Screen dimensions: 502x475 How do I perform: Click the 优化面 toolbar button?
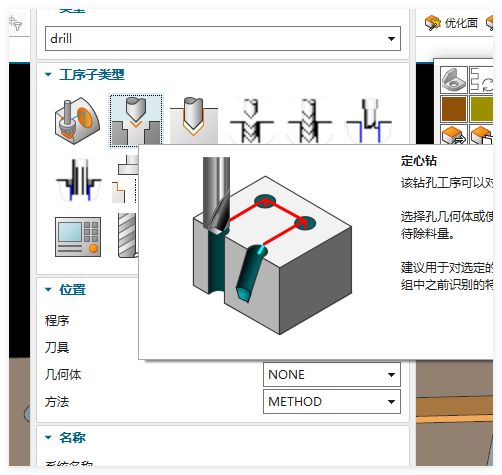click(451, 23)
